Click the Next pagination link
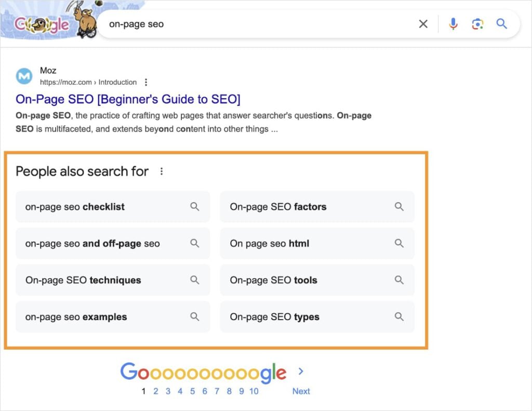Viewport: 532px width, 411px height. (x=301, y=391)
